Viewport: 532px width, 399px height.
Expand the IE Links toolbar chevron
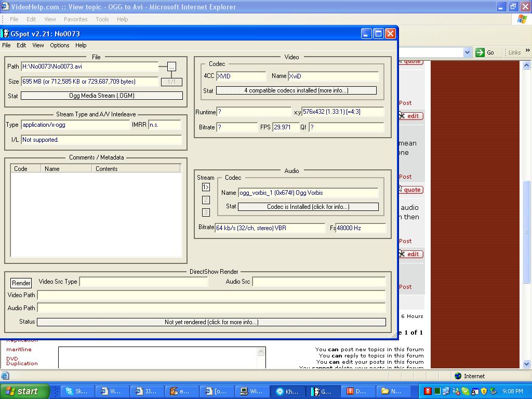point(528,50)
